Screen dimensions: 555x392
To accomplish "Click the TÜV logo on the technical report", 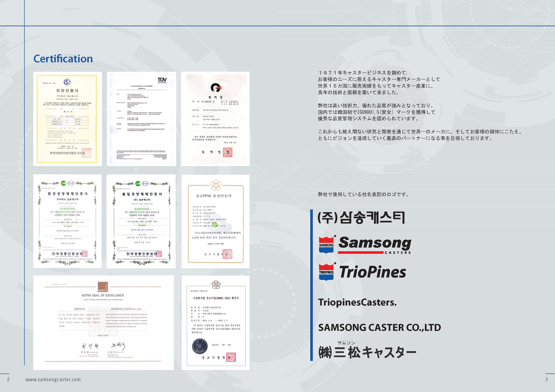I will click(162, 80).
